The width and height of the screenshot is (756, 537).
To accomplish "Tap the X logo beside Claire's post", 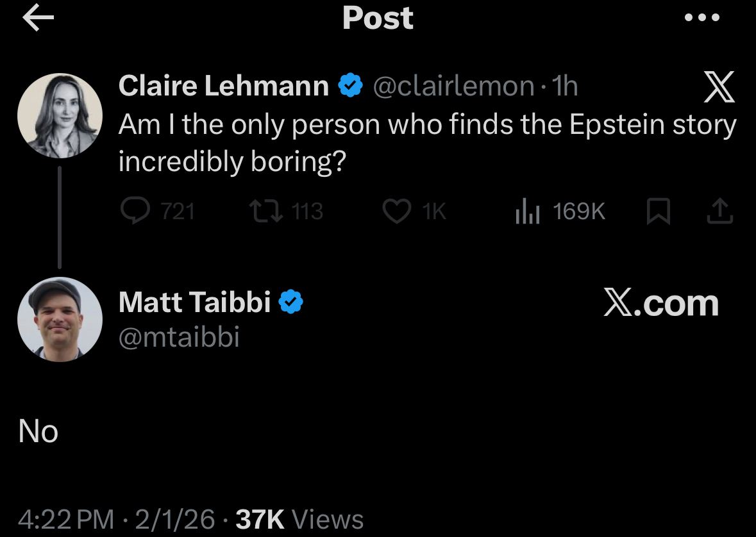I will (x=719, y=88).
